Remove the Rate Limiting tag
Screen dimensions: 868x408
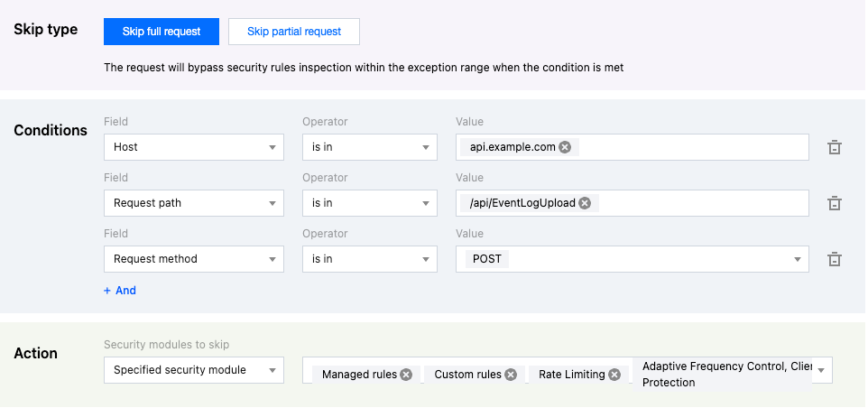pos(614,375)
